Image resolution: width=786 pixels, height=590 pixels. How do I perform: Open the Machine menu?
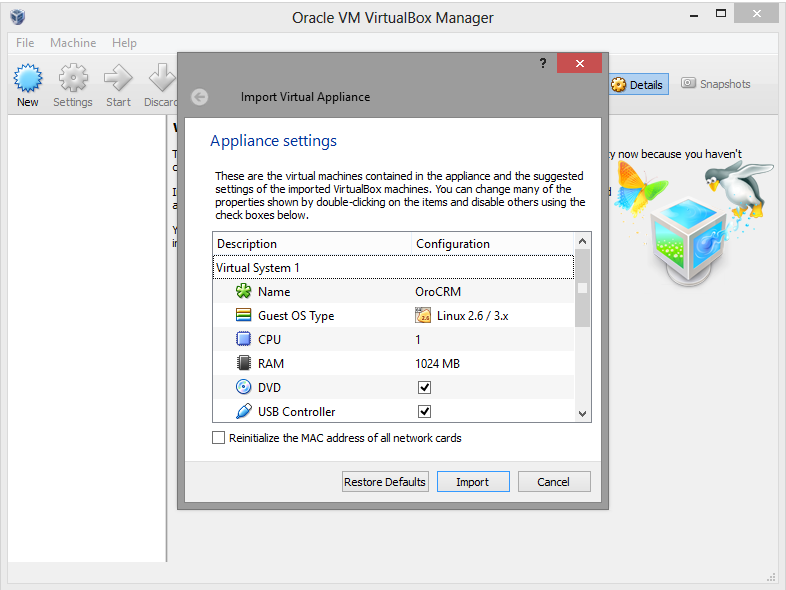[x=73, y=43]
